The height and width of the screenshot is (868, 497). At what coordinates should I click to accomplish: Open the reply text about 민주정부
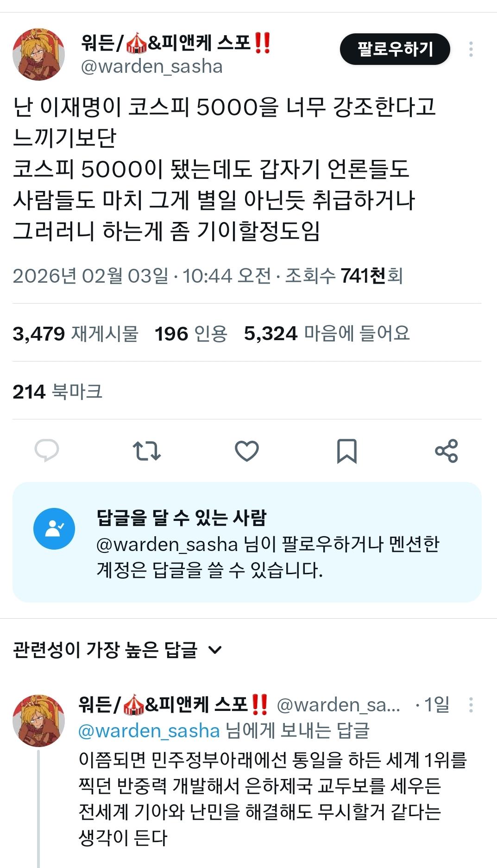click(272, 798)
